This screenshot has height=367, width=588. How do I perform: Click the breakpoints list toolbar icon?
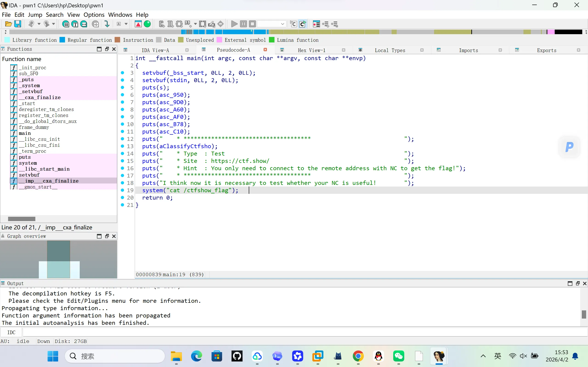[316, 24]
